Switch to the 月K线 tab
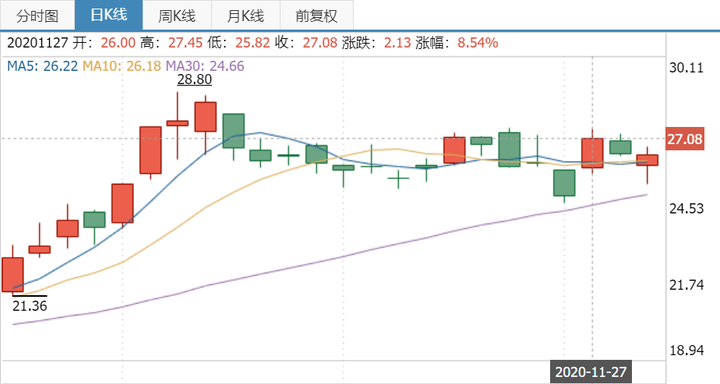This screenshot has height=384, width=720. (x=246, y=16)
